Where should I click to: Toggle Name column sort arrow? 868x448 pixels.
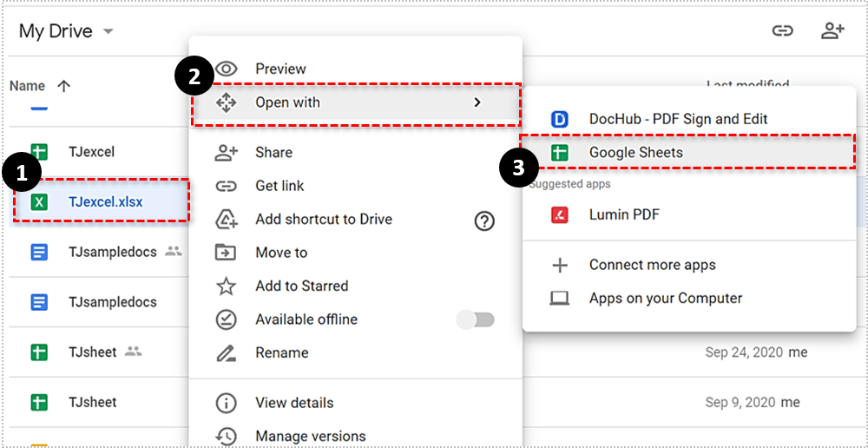coord(63,86)
